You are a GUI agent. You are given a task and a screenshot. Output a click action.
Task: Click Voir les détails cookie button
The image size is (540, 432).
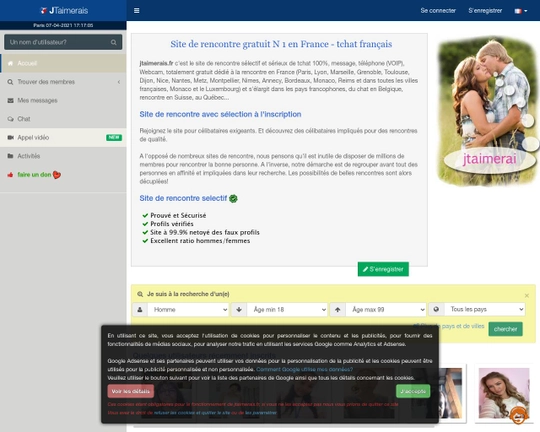point(131,391)
